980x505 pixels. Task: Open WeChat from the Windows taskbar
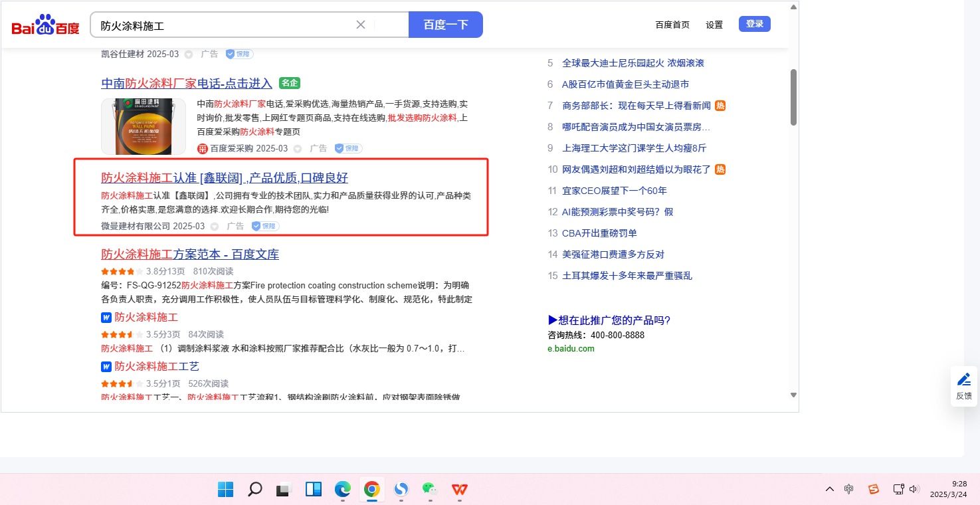click(x=430, y=490)
